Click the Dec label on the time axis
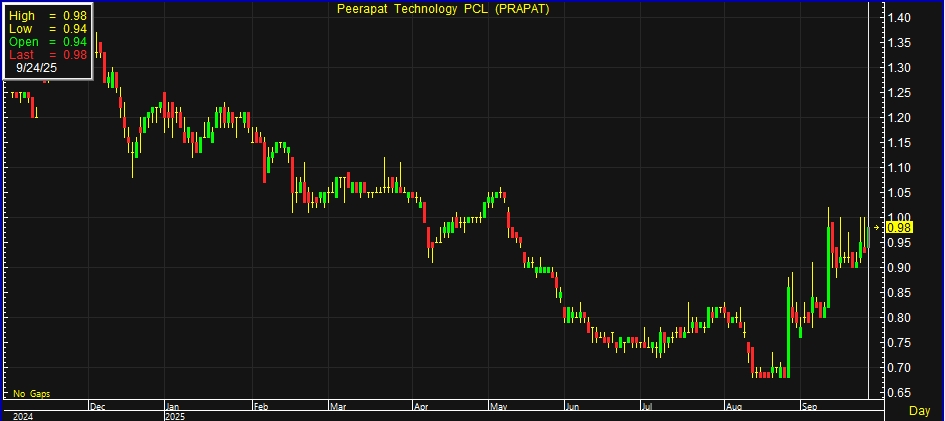The width and height of the screenshot is (945, 421). [97, 407]
